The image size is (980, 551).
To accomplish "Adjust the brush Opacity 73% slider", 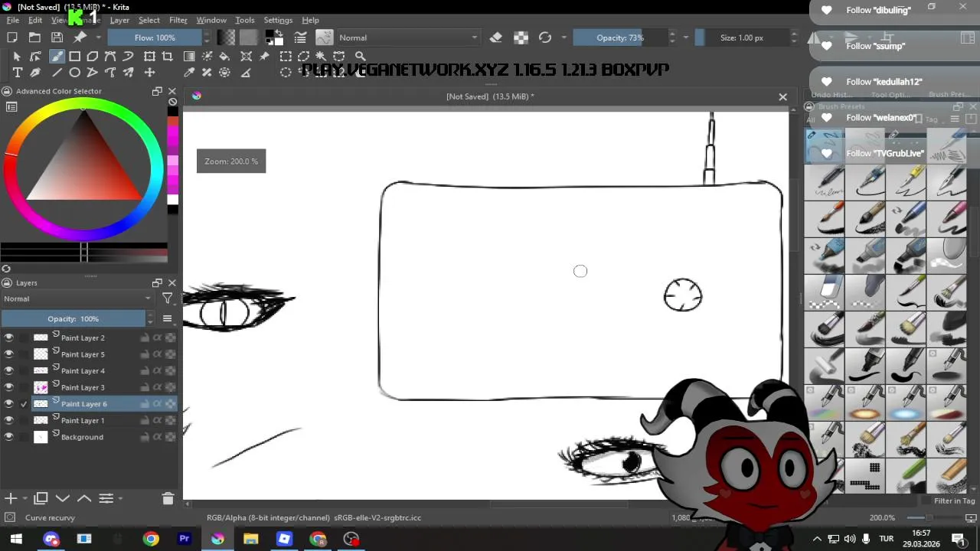I will tap(621, 37).
